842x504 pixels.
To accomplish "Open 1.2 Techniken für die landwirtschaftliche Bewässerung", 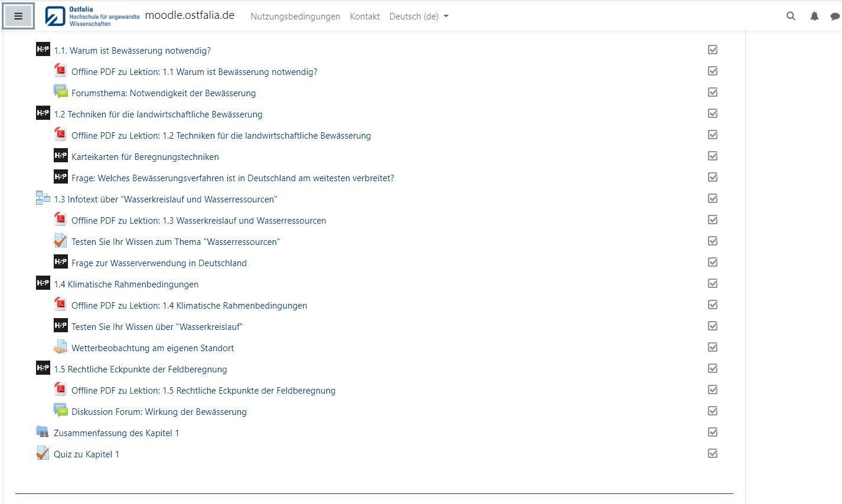I will pos(158,114).
